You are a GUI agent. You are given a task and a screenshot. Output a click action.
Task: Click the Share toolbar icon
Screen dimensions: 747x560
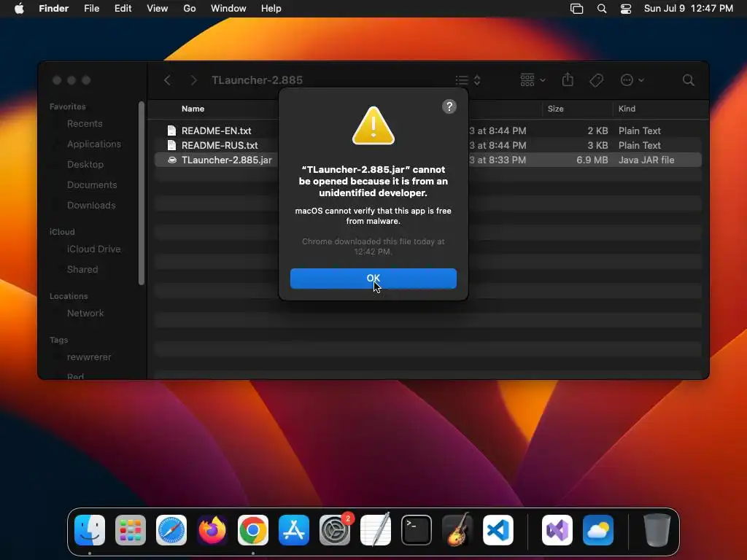pos(568,80)
